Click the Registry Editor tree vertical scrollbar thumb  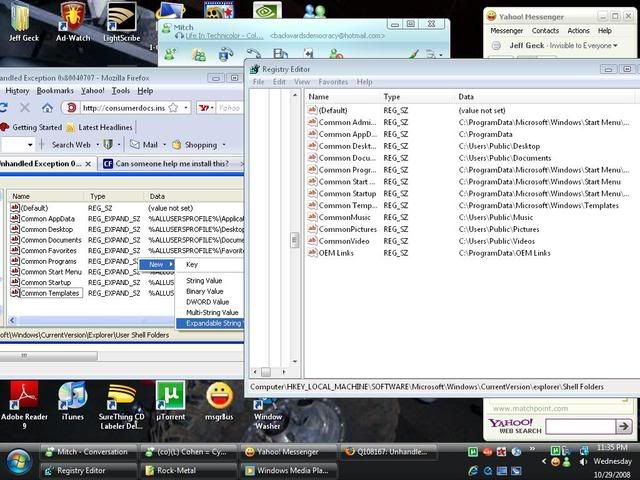[x=294, y=240]
